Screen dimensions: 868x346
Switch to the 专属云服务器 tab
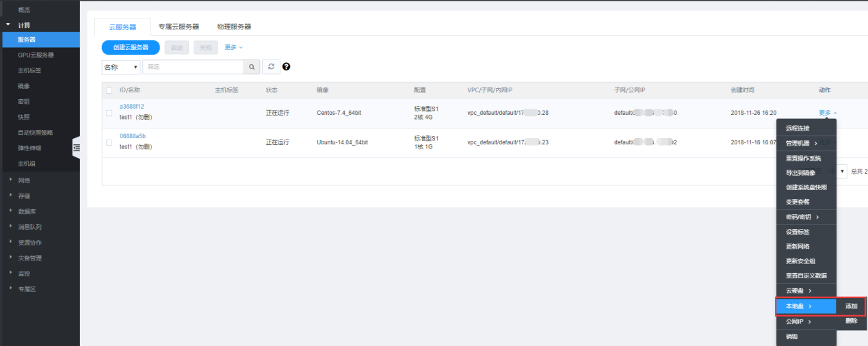[179, 27]
